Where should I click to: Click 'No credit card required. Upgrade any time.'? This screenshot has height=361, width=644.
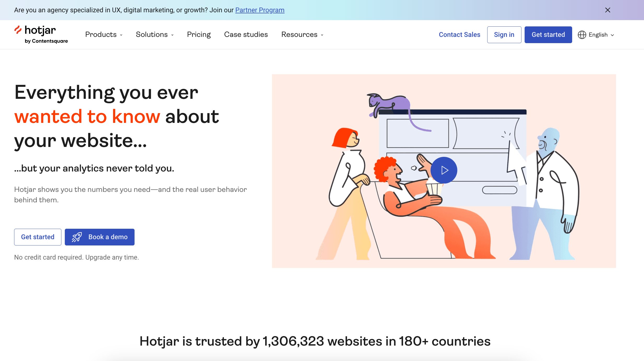tap(77, 257)
